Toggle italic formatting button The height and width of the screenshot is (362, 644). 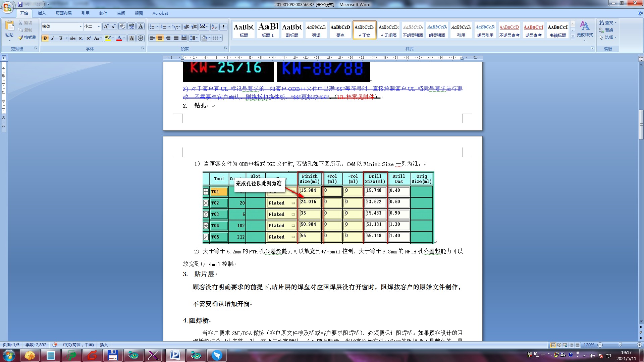[x=53, y=38]
